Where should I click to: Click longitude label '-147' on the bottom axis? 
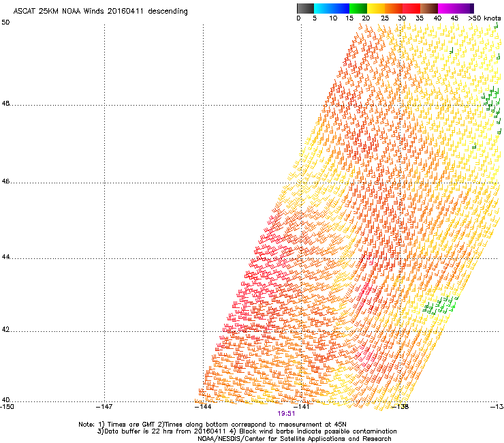(x=104, y=407)
